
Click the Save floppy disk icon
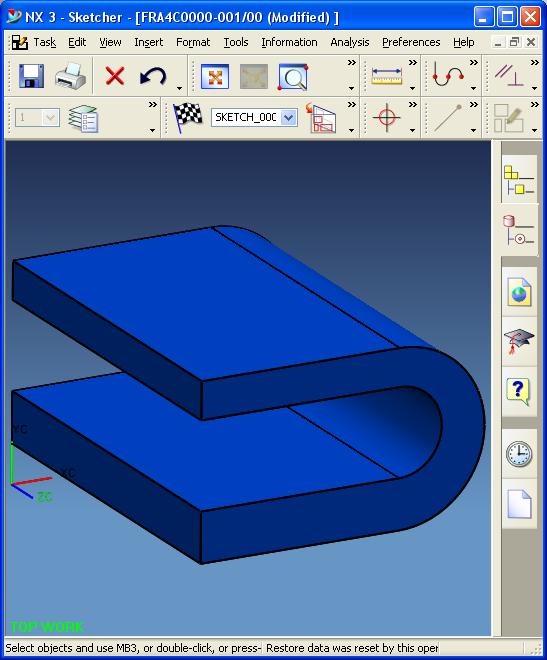tap(32, 76)
